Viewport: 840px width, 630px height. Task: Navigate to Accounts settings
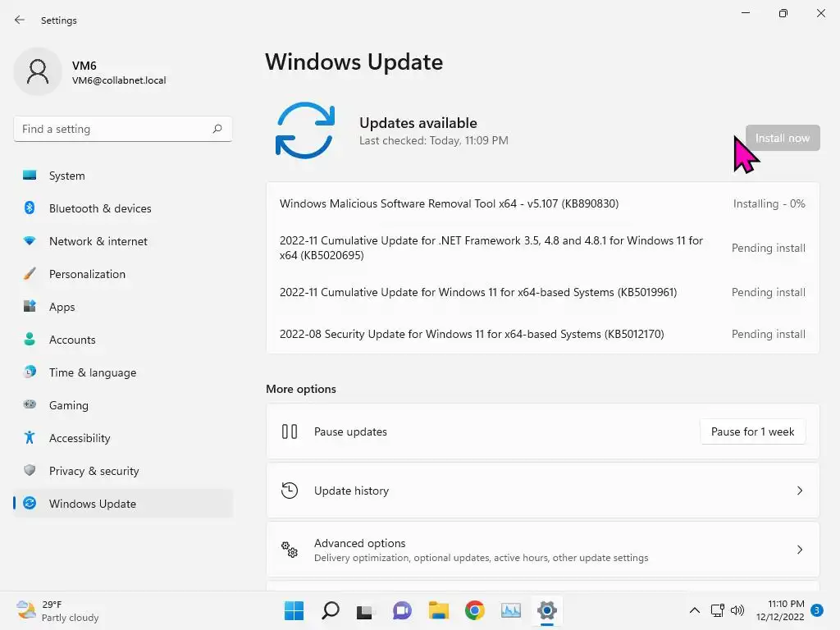coord(123,339)
